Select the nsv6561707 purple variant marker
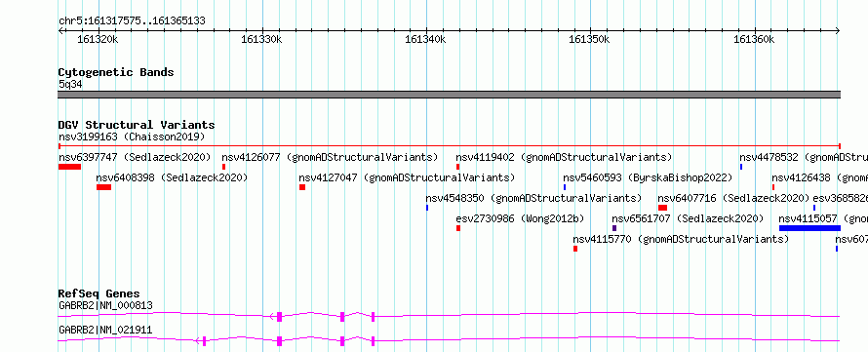 point(614,228)
